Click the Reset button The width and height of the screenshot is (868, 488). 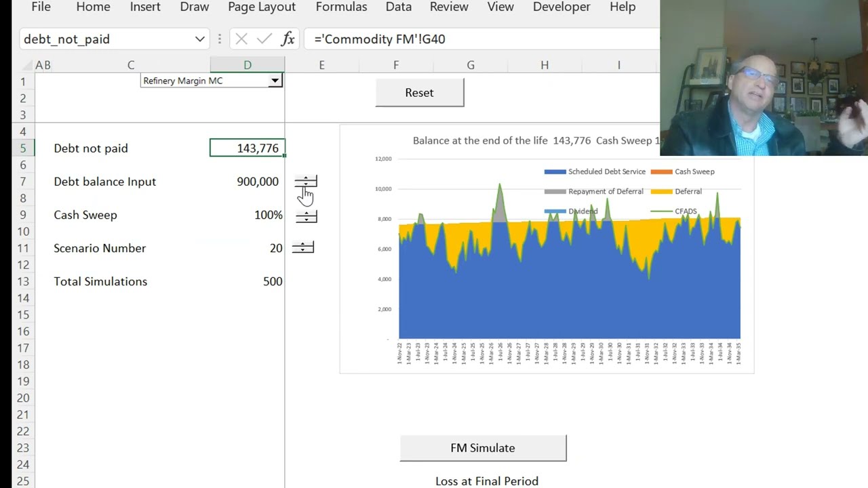click(420, 93)
